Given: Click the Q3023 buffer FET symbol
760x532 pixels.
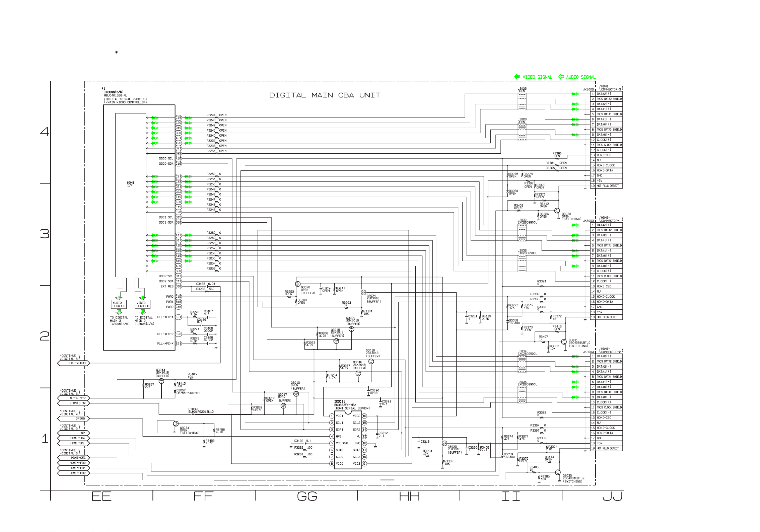Looking at the screenshot, I should click(x=444, y=443).
